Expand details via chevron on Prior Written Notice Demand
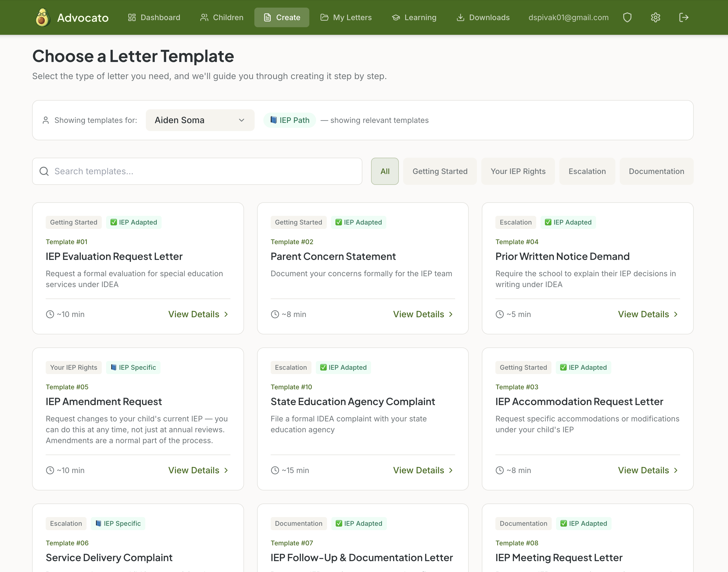 (x=676, y=314)
